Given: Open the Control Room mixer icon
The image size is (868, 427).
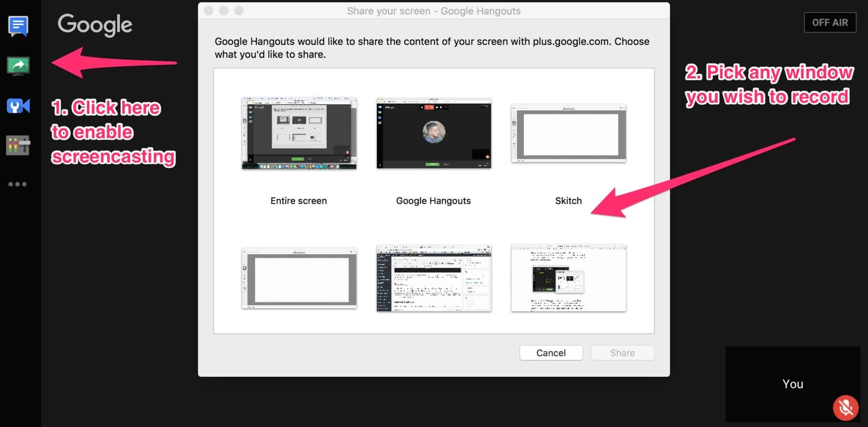Looking at the screenshot, I should coord(18,146).
